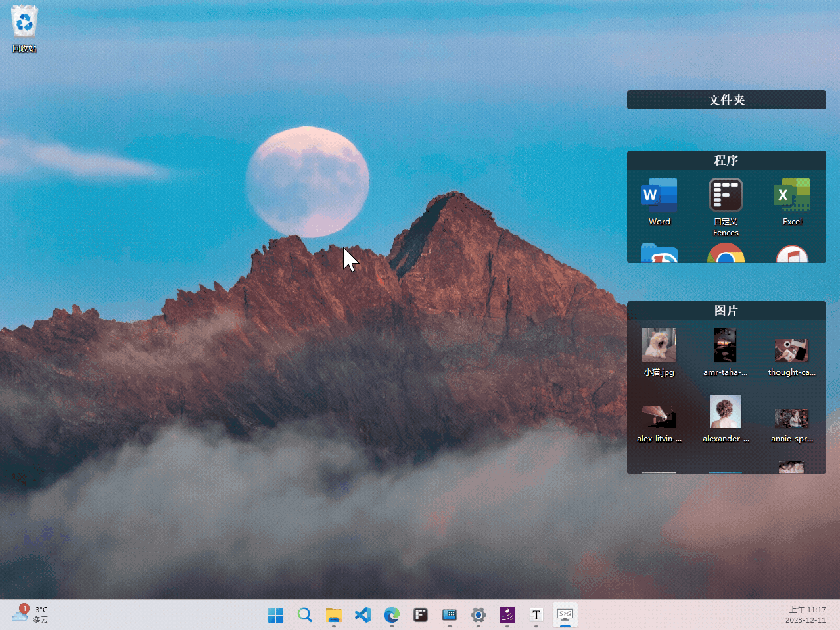Click the thought-ca... file name label
Screen dimensions: 840x630
pos(791,372)
